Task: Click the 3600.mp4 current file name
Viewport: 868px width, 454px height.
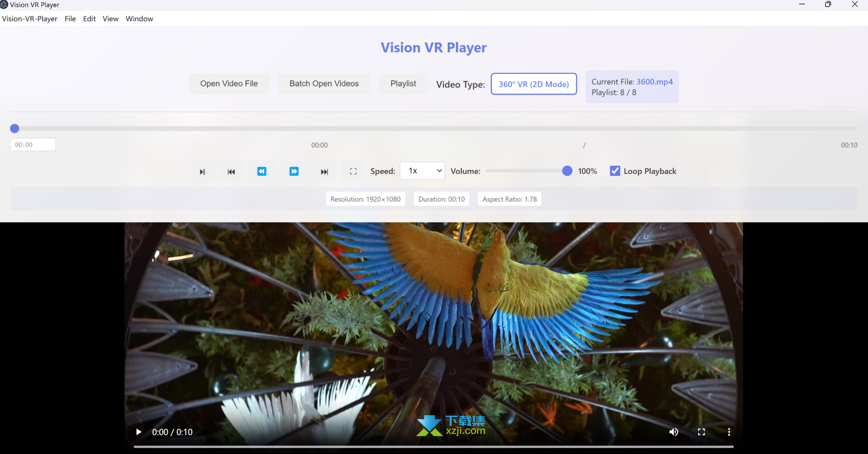Action: (655, 82)
